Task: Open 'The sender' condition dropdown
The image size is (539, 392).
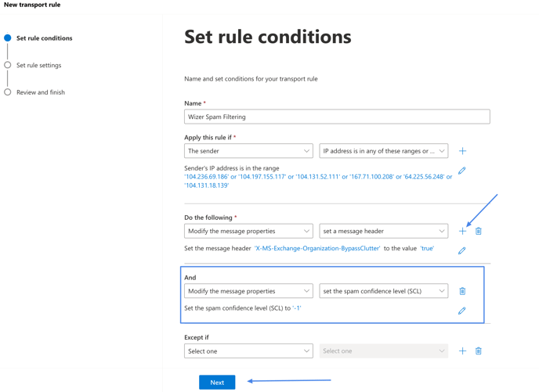Action: pos(248,151)
